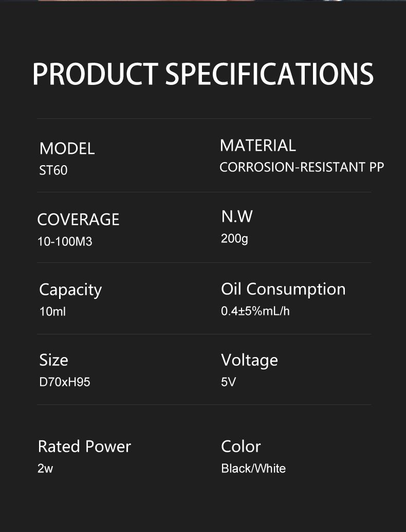Select the Voltage label

tap(249, 361)
